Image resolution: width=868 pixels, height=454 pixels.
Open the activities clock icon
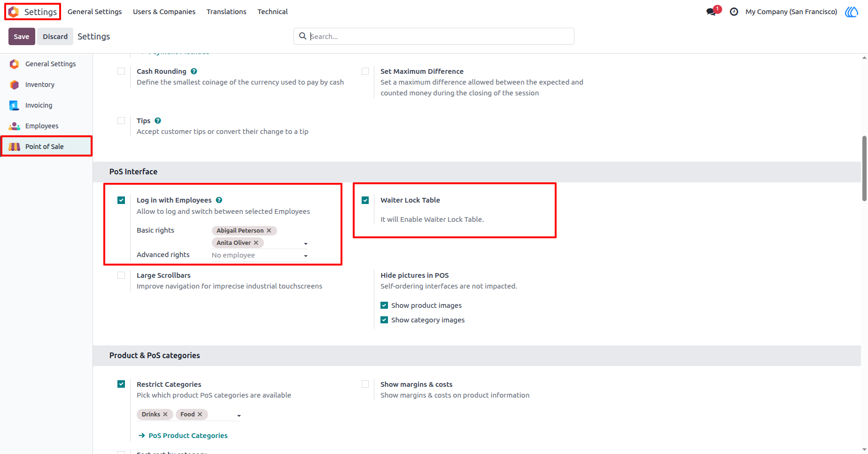pos(734,12)
